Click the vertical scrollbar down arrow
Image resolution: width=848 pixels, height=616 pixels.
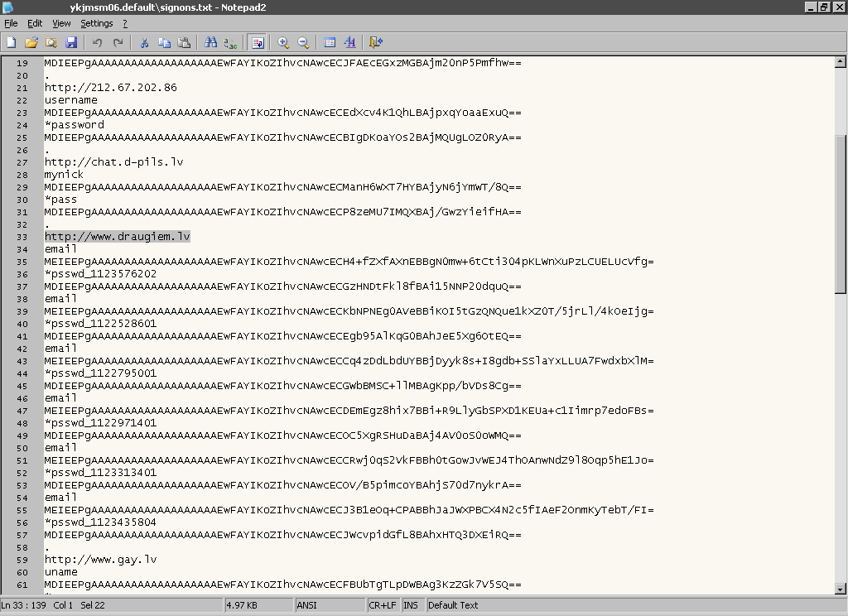tap(841, 589)
